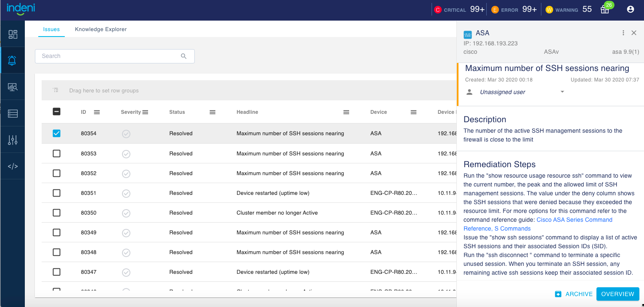Click into the Search input field
This screenshot has width=644, height=307.
point(109,56)
